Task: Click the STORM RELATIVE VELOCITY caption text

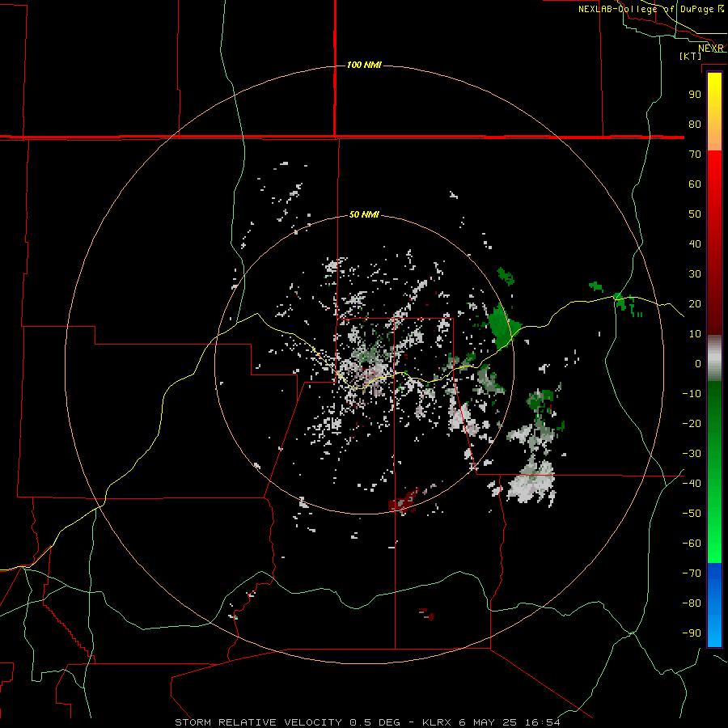Action: tap(258, 722)
